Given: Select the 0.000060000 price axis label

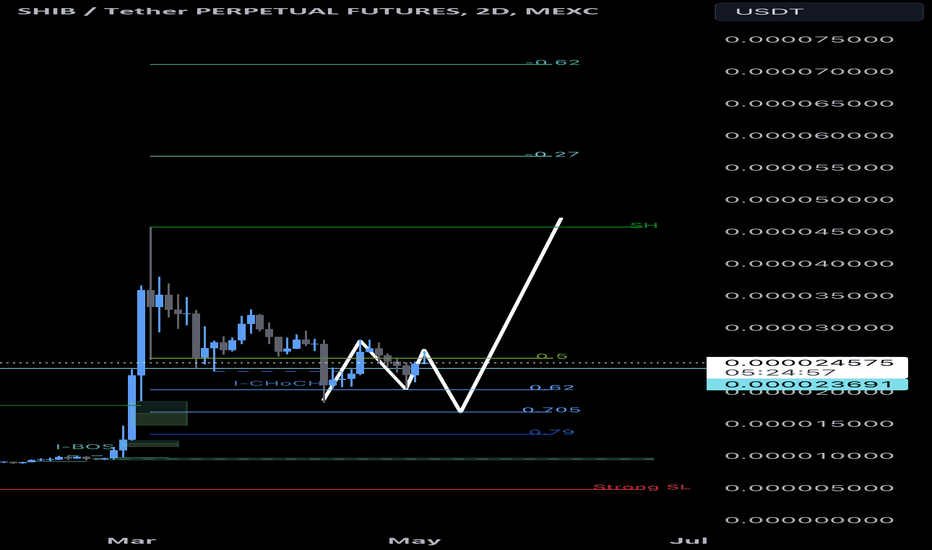Looking at the screenshot, I should point(809,136).
